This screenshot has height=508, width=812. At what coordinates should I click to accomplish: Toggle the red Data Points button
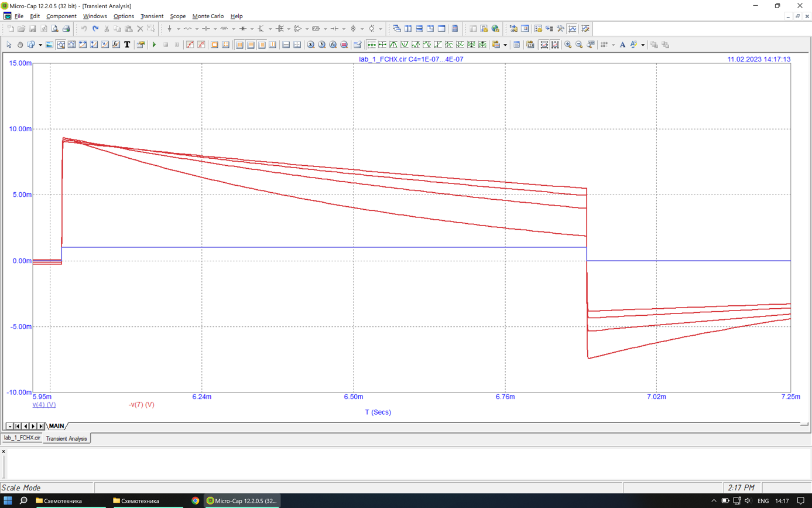click(190, 45)
